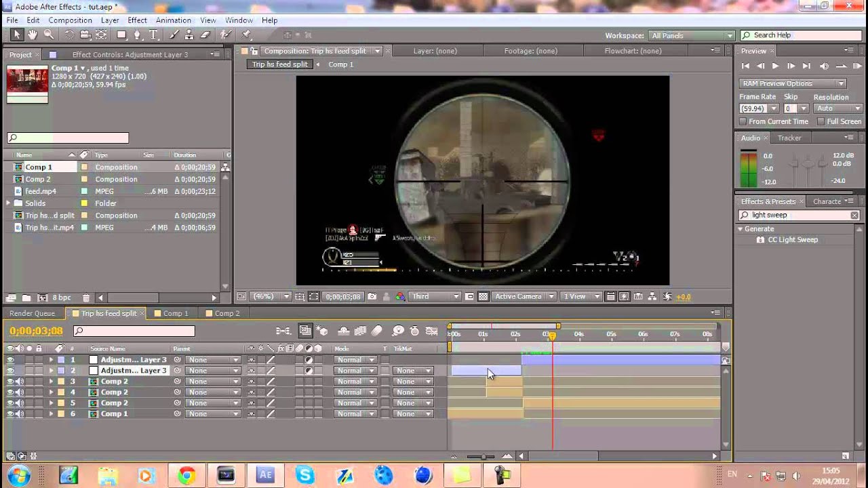Click Comp 1 breadcrumb in composition navigator
The width and height of the screenshot is (868, 488).
pos(340,64)
